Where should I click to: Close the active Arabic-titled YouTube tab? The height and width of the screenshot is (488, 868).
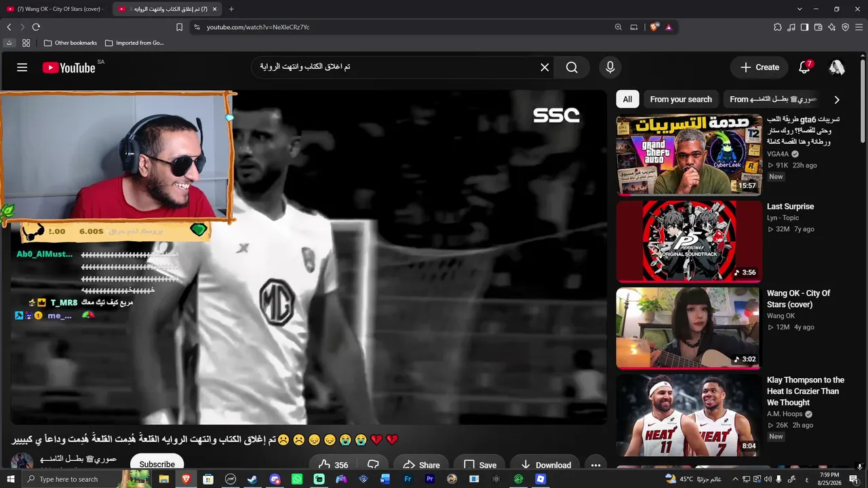pyautogui.click(x=215, y=9)
